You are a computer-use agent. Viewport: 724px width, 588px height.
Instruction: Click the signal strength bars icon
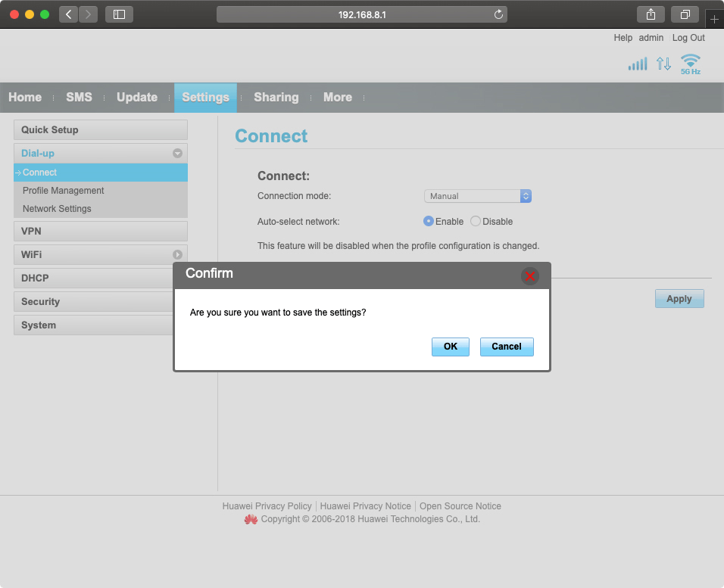638,64
